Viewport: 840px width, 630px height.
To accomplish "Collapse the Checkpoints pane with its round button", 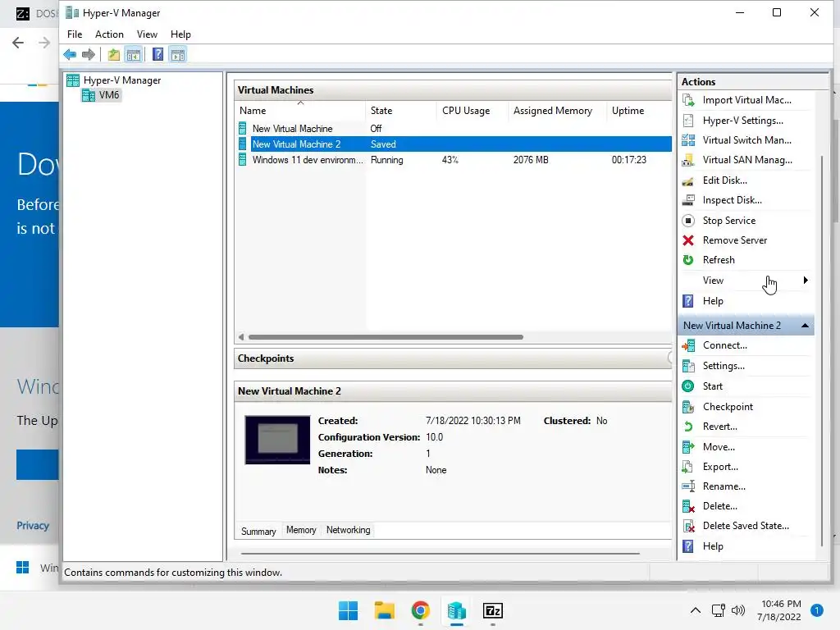I will [669, 358].
